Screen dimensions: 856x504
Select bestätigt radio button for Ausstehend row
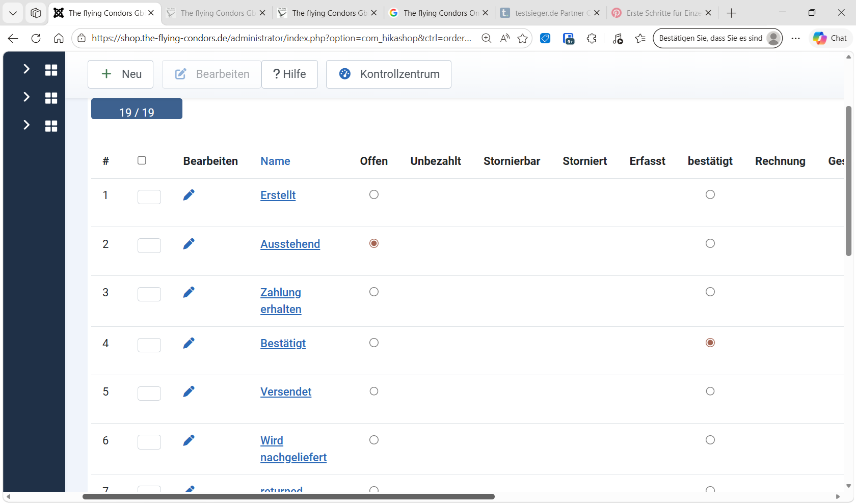pyautogui.click(x=710, y=243)
